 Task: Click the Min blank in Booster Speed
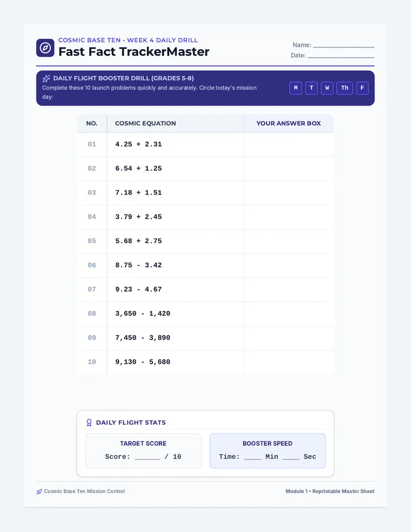coord(253,458)
